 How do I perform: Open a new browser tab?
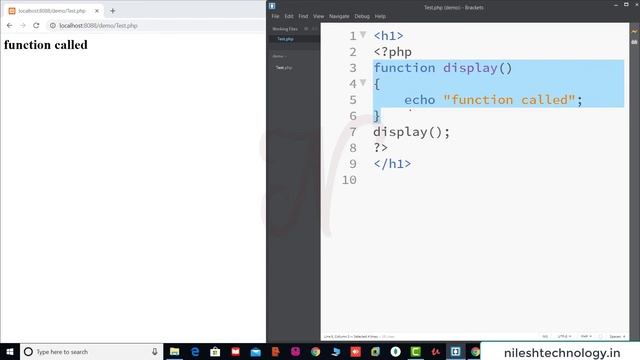click(x=113, y=11)
